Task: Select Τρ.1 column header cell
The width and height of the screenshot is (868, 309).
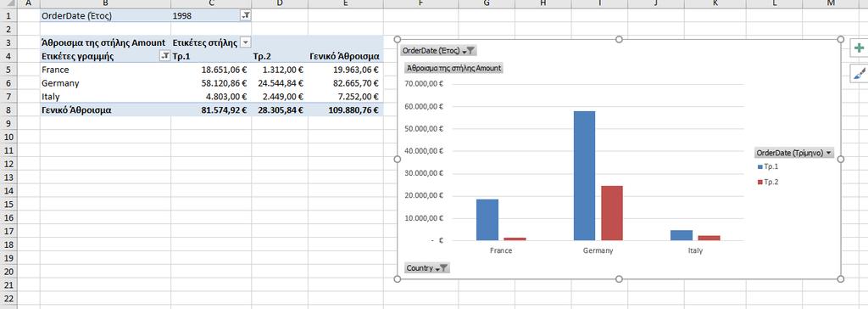Action: tap(211, 56)
